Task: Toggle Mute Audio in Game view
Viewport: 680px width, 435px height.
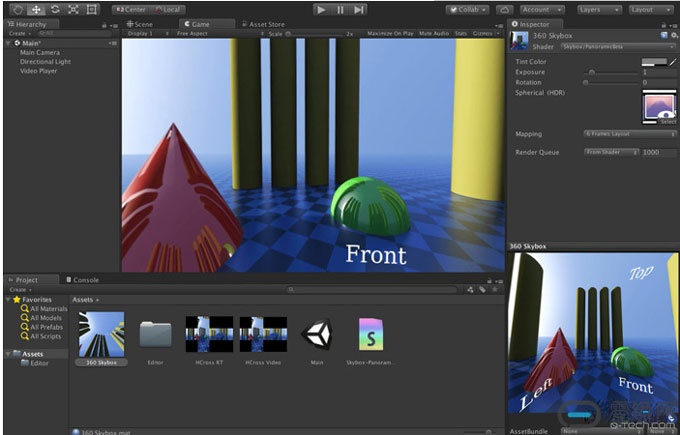Action: [x=433, y=33]
